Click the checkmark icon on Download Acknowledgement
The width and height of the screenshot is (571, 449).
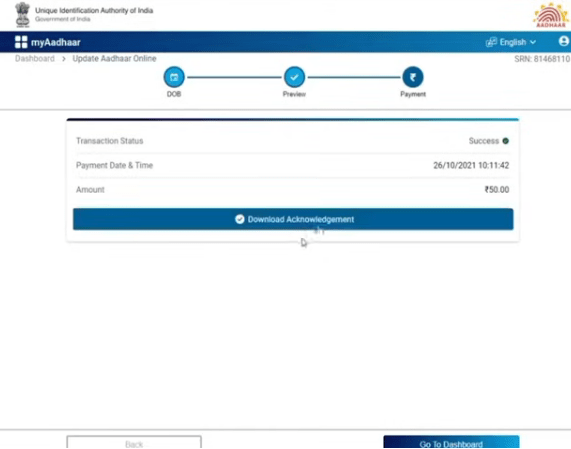point(240,219)
